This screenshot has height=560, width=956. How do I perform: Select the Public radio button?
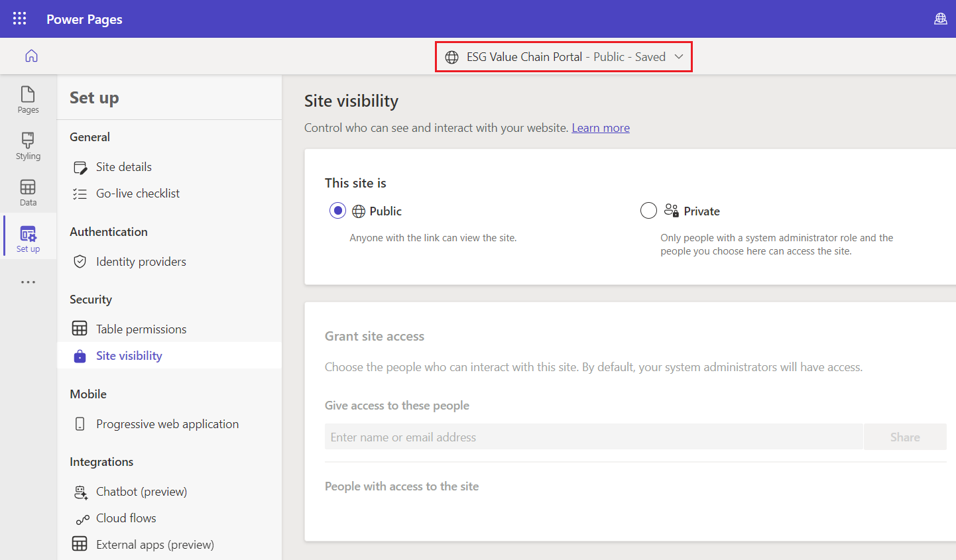(338, 211)
